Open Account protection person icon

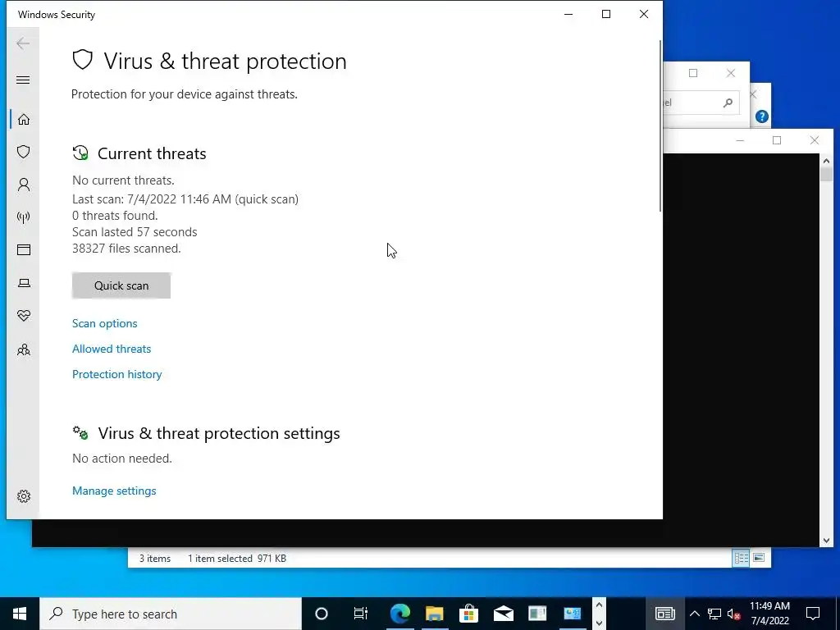point(24,185)
